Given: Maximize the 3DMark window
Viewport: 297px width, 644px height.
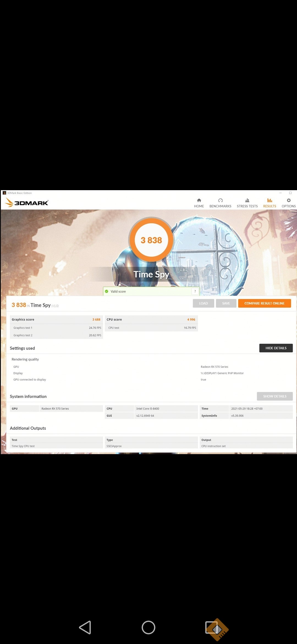Looking at the screenshot, I should tap(290, 193).
